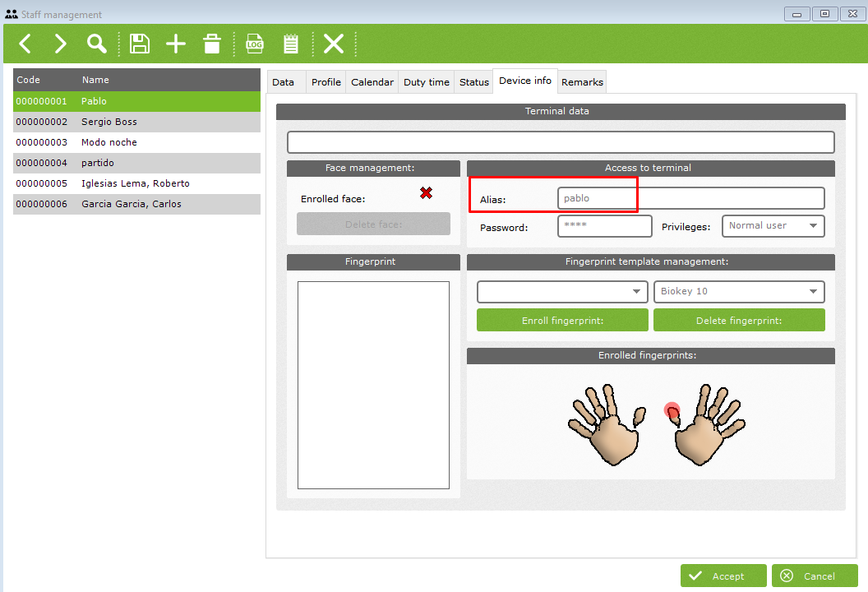This screenshot has height=592, width=868.
Task: Select the partido staff row
Action: coord(136,163)
